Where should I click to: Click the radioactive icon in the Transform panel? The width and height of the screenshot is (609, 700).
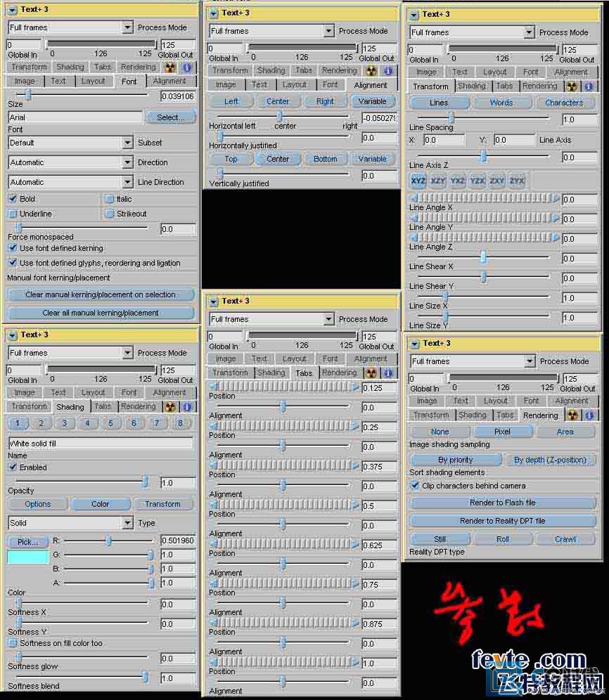click(571, 86)
